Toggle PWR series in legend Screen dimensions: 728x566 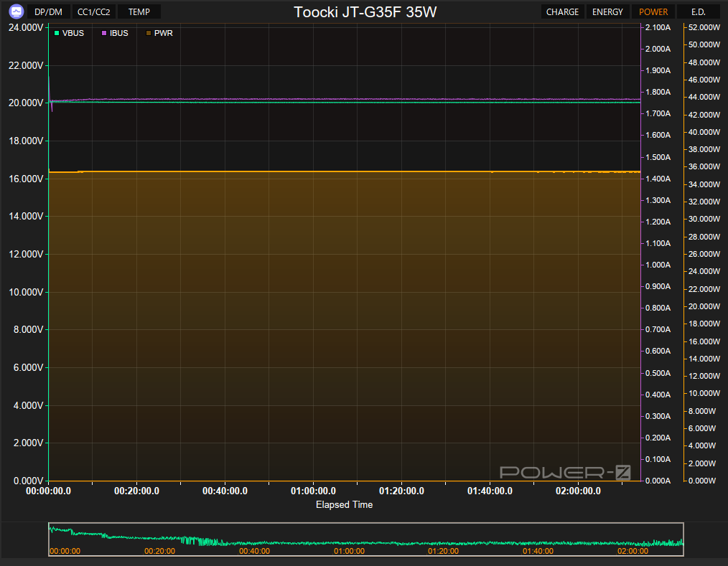click(159, 33)
